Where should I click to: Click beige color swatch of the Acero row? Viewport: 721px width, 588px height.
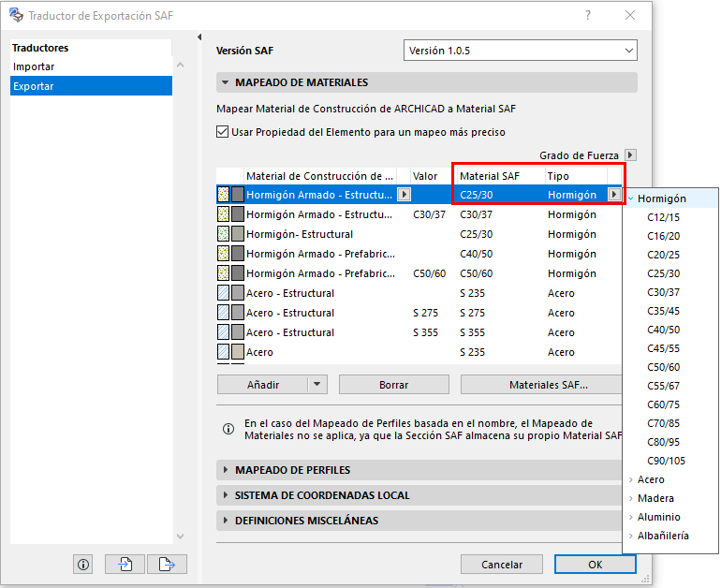(x=237, y=352)
